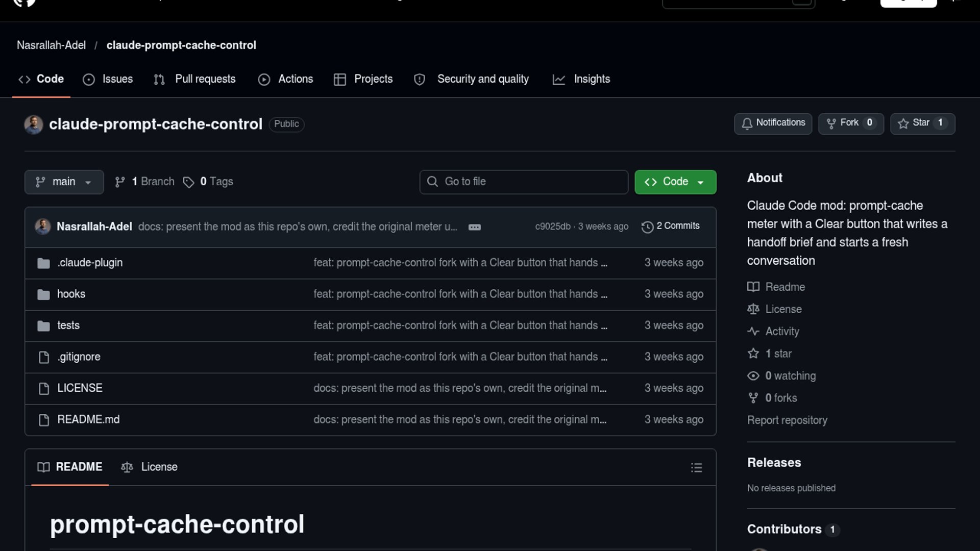View the Insights tab
The width and height of the screenshot is (980, 551).
[581, 79]
